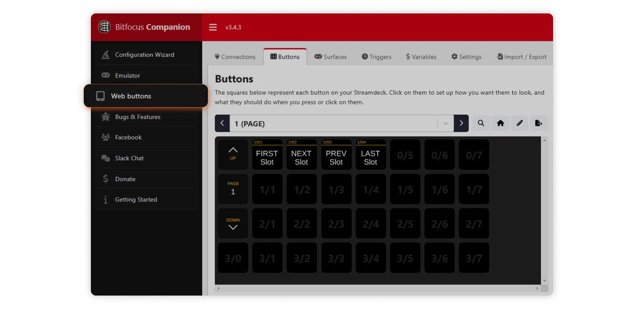Select empty button 2/5
This screenshot has height=314, width=644.
tap(405, 223)
